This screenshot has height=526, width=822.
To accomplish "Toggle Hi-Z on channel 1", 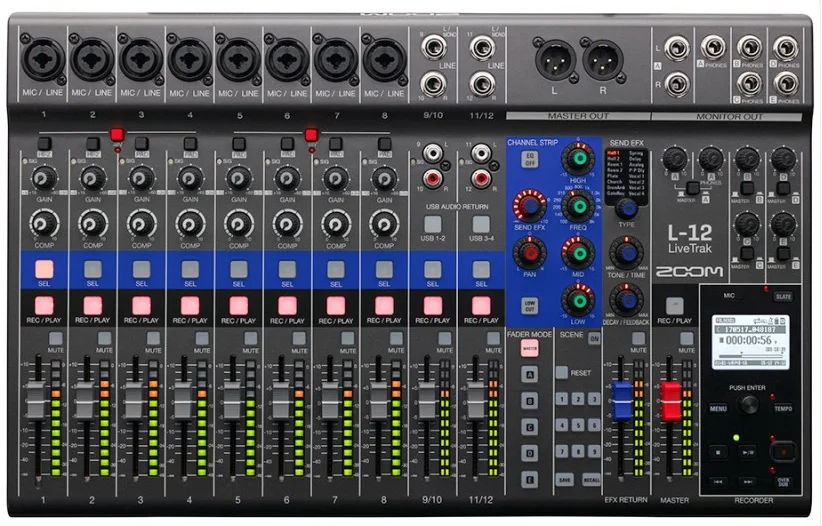I will [45, 143].
